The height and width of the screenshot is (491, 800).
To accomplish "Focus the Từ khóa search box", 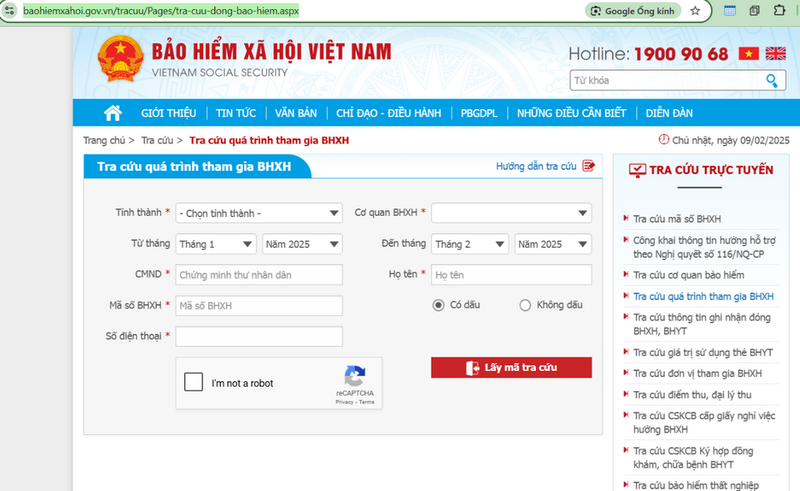I will [x=666, y=81].
